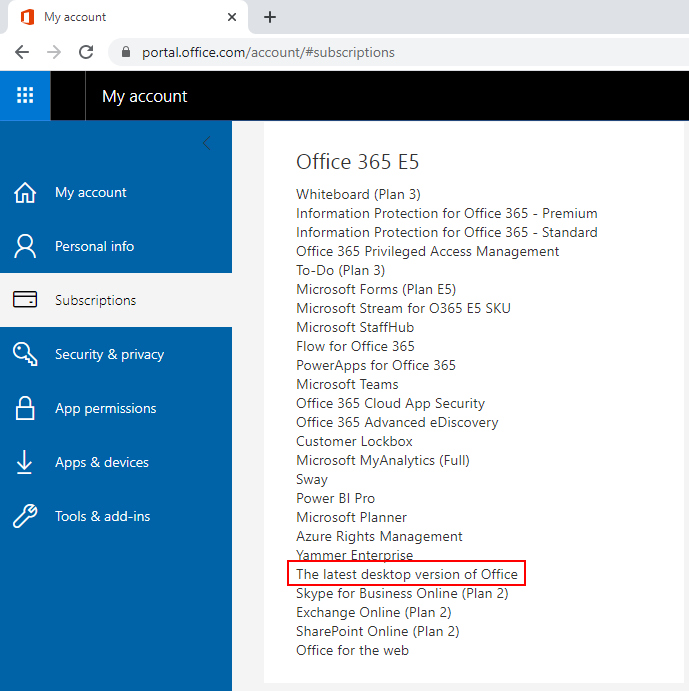Open App permissions in the sidebar
The image size is (689, 691).
[x=116, y=408]
